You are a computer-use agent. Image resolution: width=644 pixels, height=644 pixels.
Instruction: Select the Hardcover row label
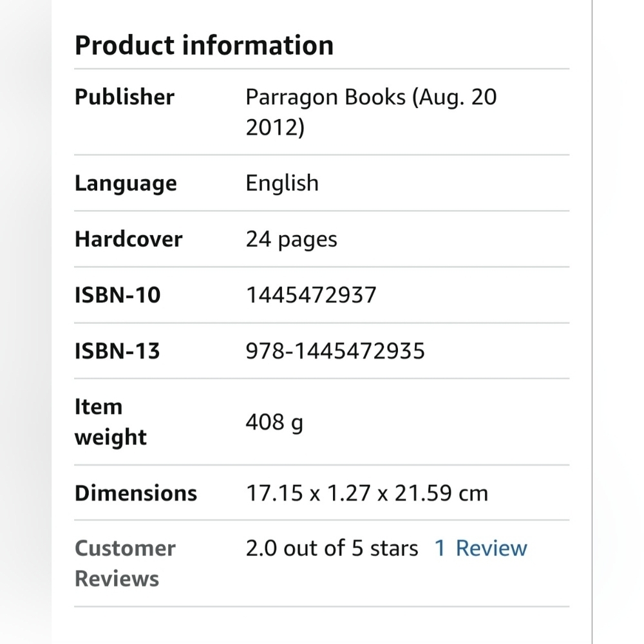129,239
